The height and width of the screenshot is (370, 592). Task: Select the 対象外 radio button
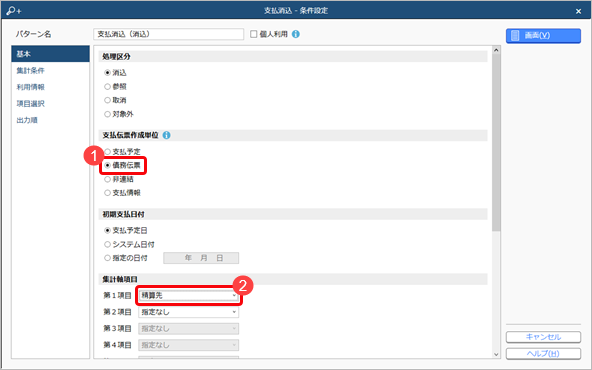tap(107, 114)
